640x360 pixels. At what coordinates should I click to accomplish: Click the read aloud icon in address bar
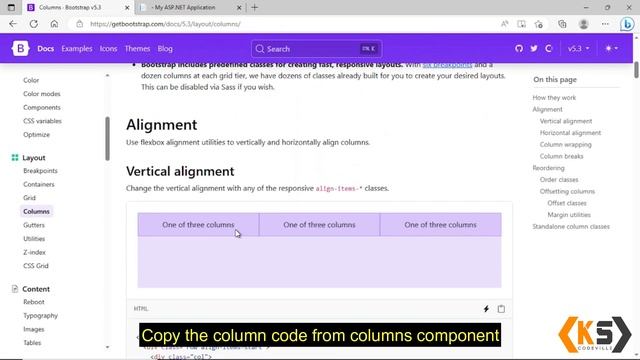point(504,24)
